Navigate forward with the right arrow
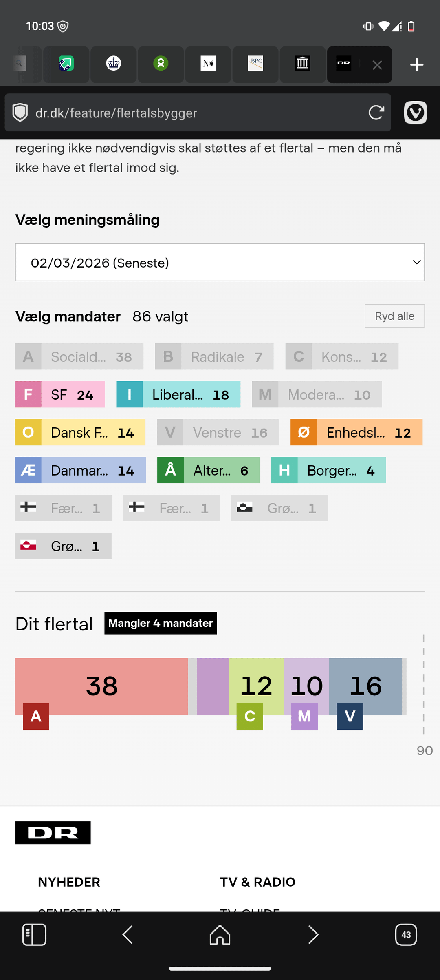The height and width of the screenshot is (980, 440). tap(313, 934)
